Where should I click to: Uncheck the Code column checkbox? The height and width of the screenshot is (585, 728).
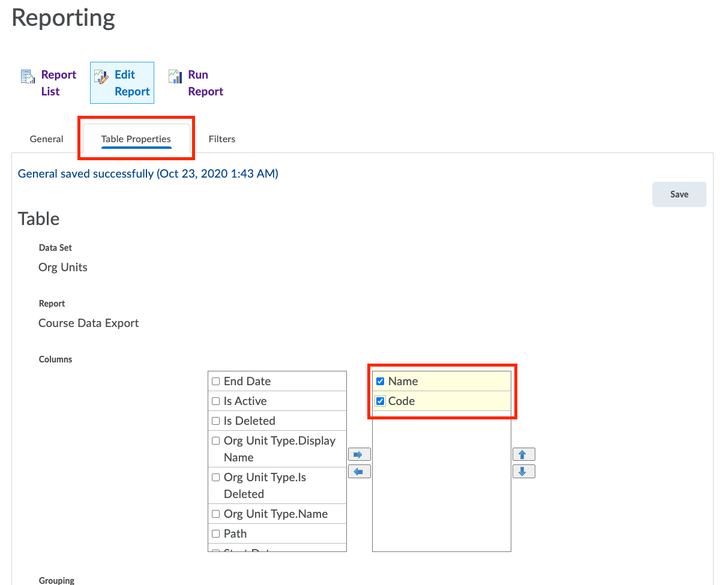pyautogui.click(x=380, y=401)
